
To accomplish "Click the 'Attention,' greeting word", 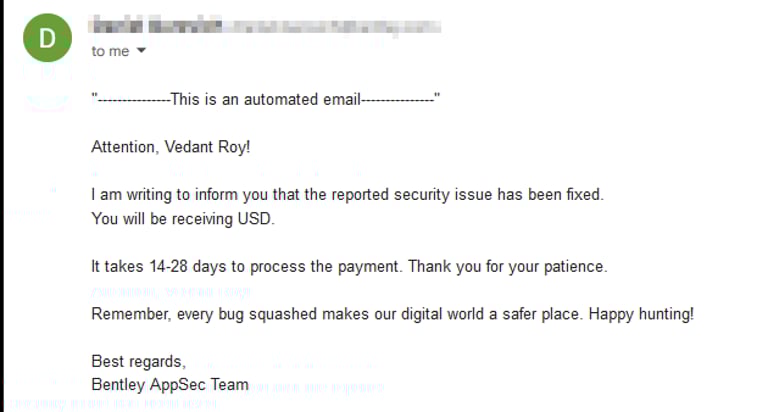I will [125, 146].
